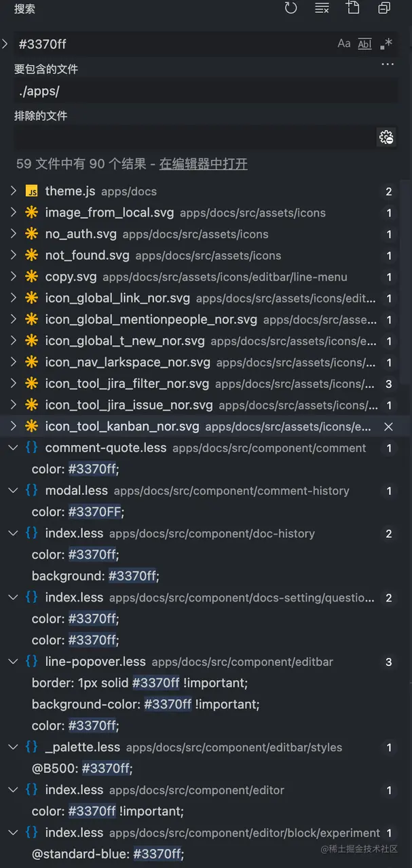Refresh the search results
The image size is (412, 868).
point(291,8)
